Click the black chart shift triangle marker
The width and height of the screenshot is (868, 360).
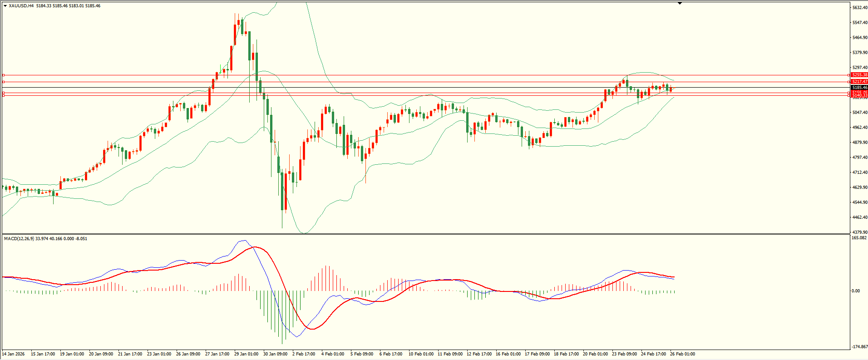coord(680,3)
